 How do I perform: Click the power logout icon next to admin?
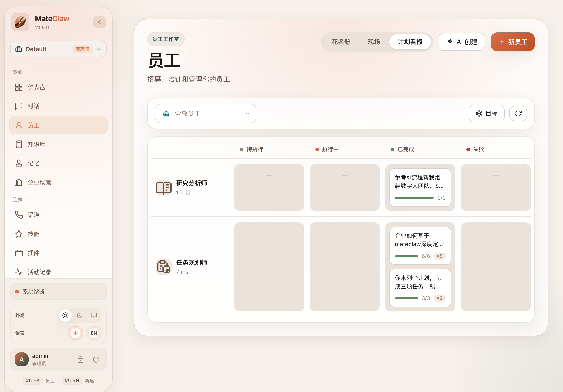(x=96, y=359)
